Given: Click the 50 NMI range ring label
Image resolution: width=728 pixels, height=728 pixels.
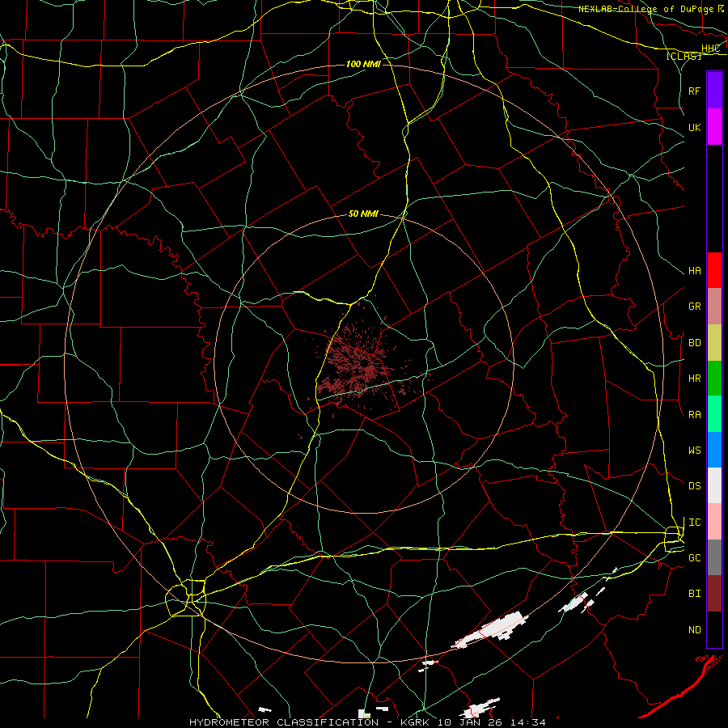Looking at the screenshot, I should click(x=363, y=214).
